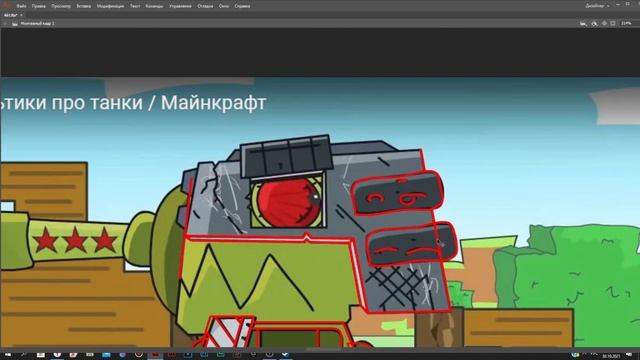Image resolution: width=640 pixels, height=360 pixels.
Task: Select the red-outlined lower dark armor plate
Action: [411, 244]
